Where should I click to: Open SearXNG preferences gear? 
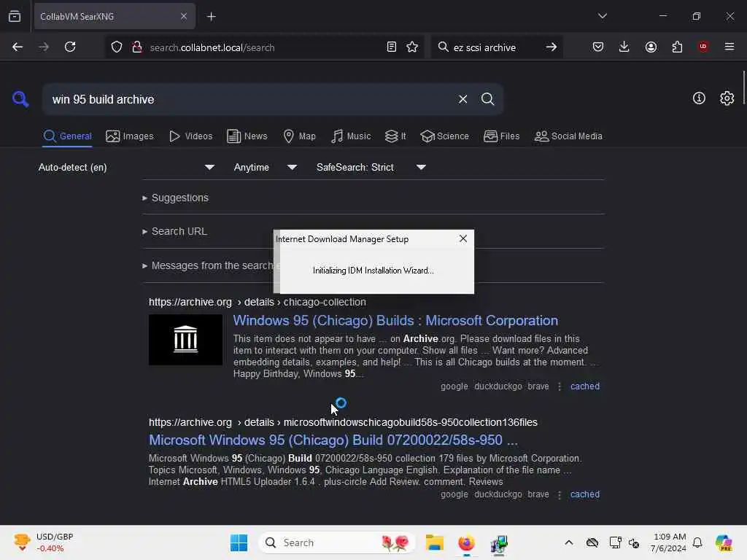[x=727, y=98]
